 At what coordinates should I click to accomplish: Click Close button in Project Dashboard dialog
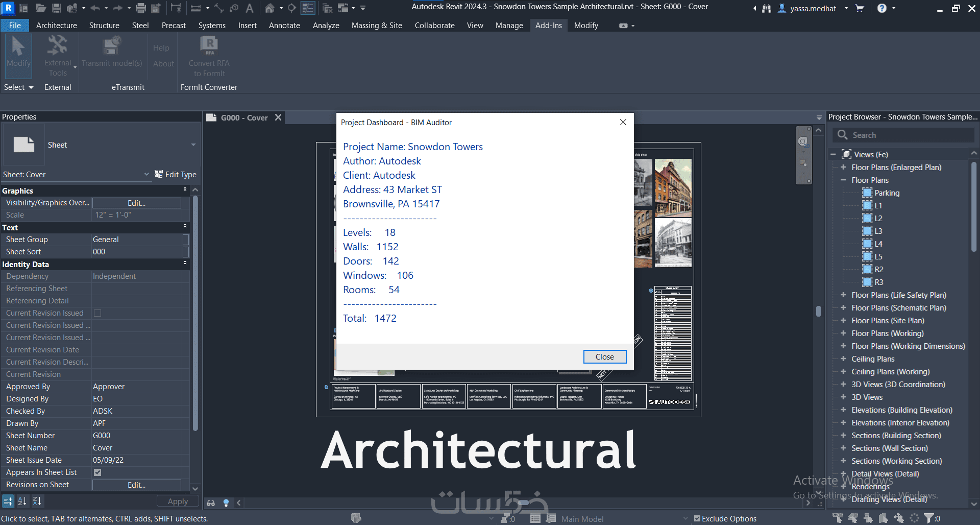[605, 356]
